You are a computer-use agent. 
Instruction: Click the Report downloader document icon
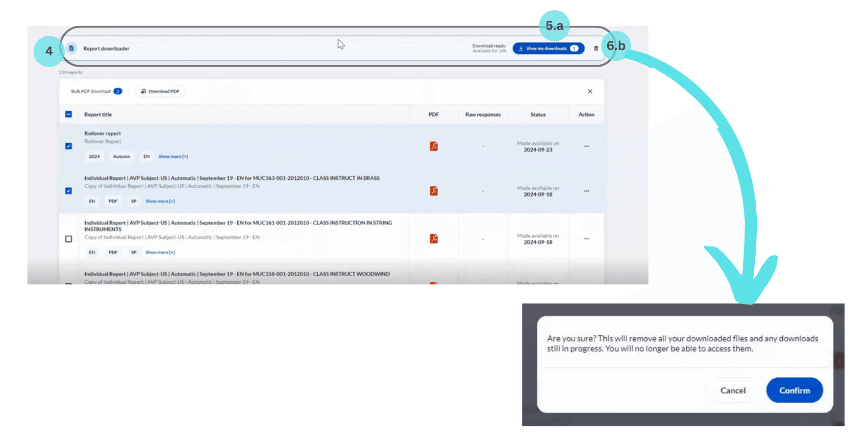[72, 48]
